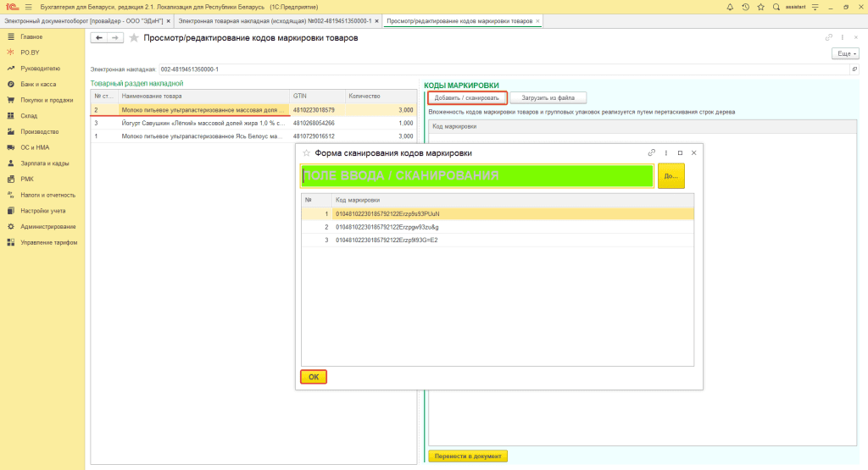
Task: Open the global search magnifier icon
Action: 776,7
